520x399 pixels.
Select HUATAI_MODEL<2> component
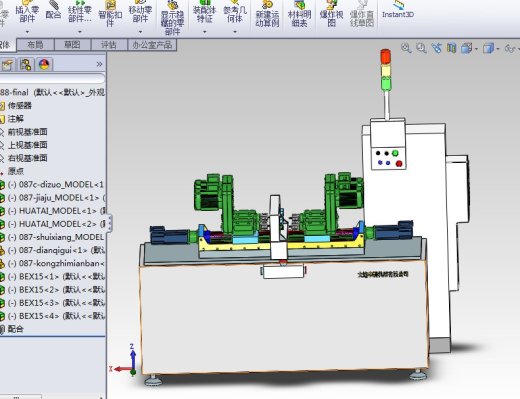click(56, 224)
